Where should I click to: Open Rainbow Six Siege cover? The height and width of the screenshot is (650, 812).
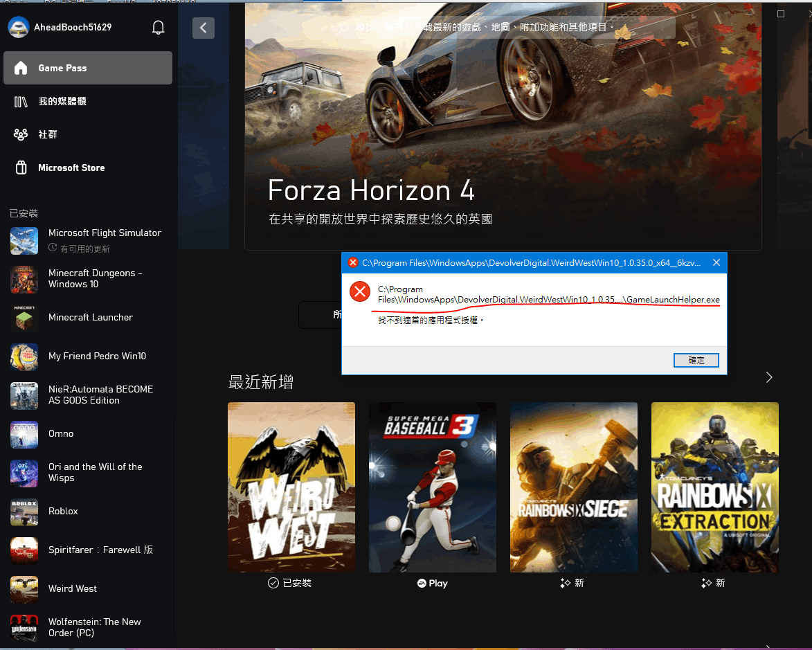click(x=574, y=487)
